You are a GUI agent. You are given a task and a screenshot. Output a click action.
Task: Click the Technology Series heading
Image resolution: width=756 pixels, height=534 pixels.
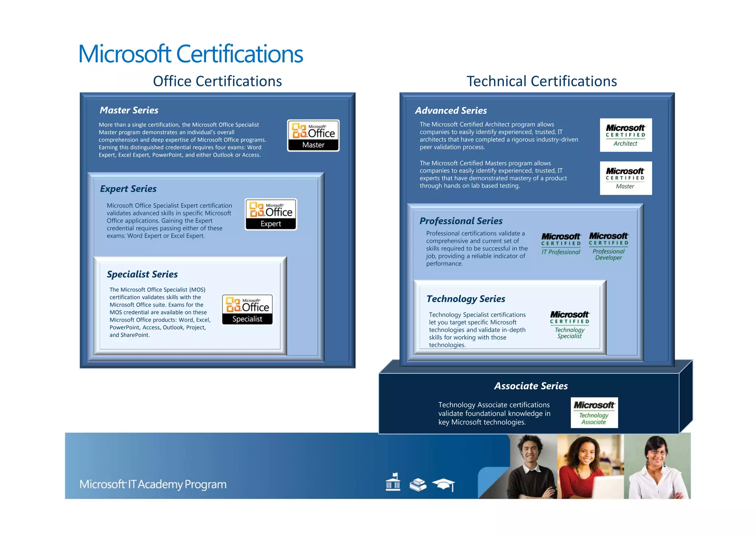point(466,299)
